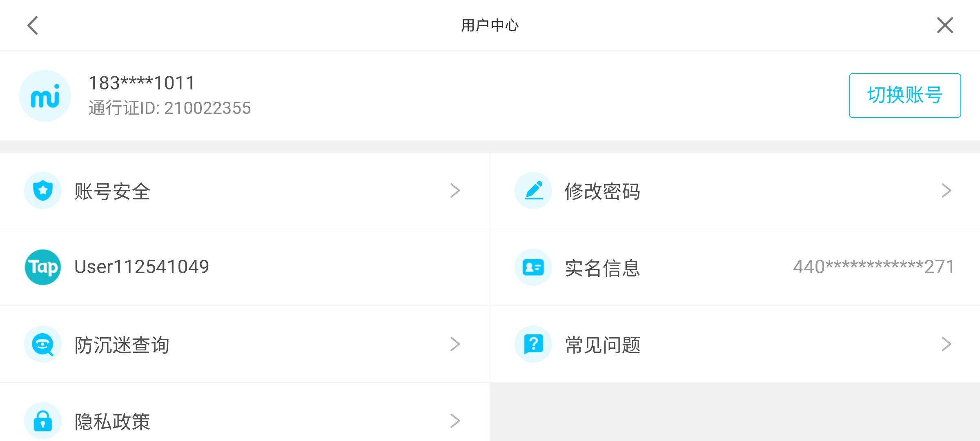Open 实名信息 masked ID number
Viewport: 980px width, 441px height.
coord(874,267)
